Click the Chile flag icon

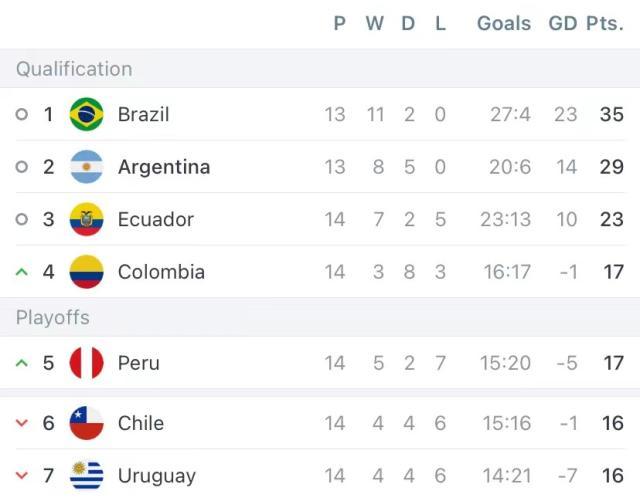pyautogui.click(x=87, y=423)
